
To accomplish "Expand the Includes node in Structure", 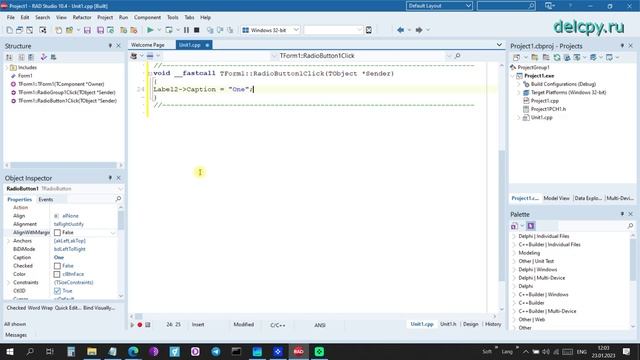I will click(7, 67).
